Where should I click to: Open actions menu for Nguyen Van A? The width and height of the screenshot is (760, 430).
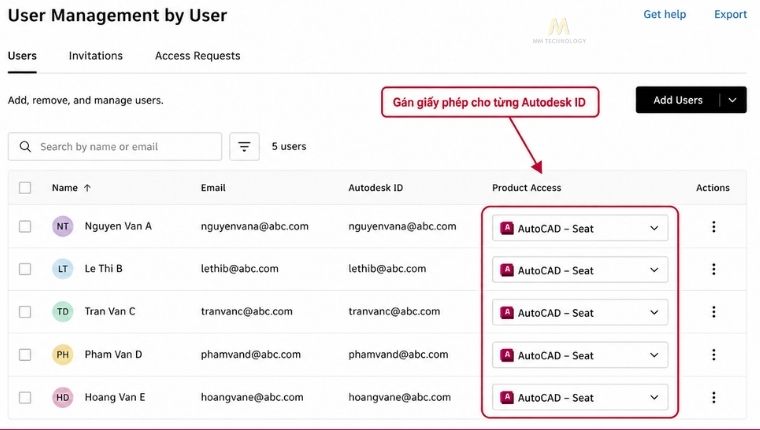click(713, 226)
